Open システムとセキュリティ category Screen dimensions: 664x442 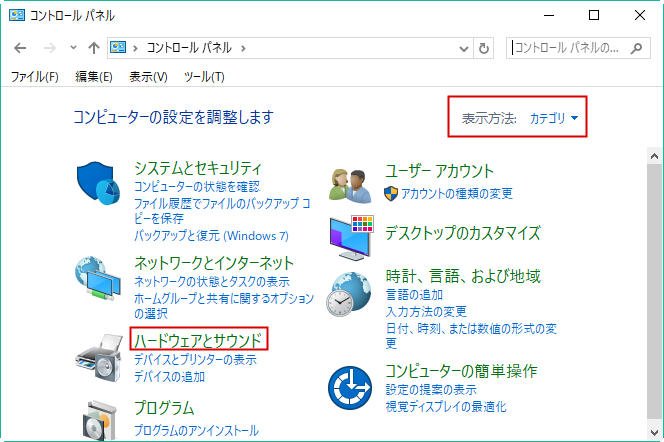pos(198,168)
